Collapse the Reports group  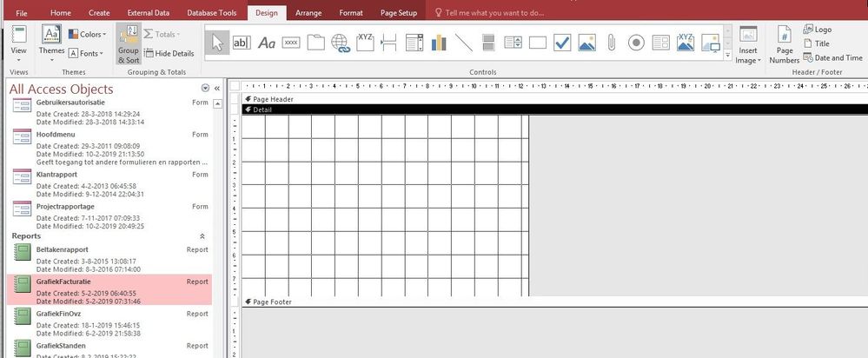pyautogui.click(x=202, y=236)
